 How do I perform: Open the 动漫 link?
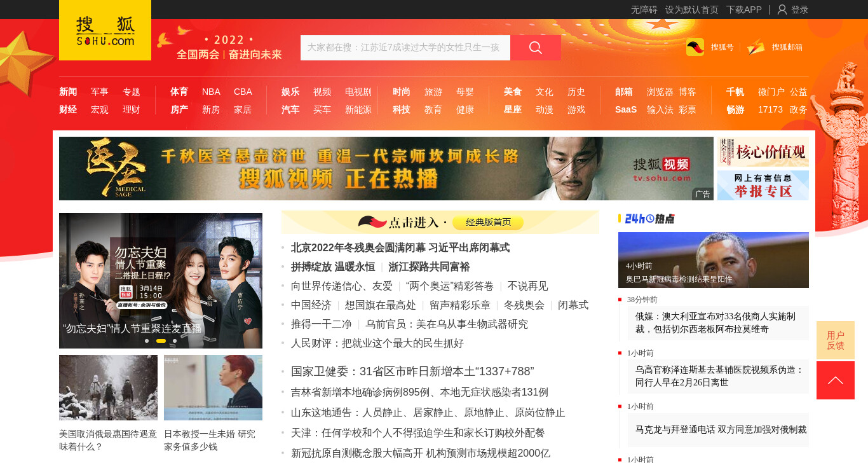pyautogui.click(x=545, y=109)
